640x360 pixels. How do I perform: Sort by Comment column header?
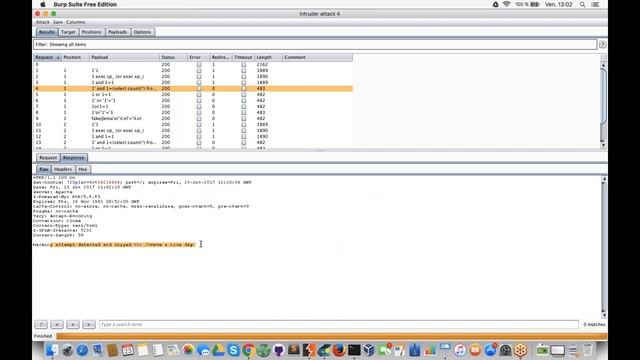pos(318,58)
